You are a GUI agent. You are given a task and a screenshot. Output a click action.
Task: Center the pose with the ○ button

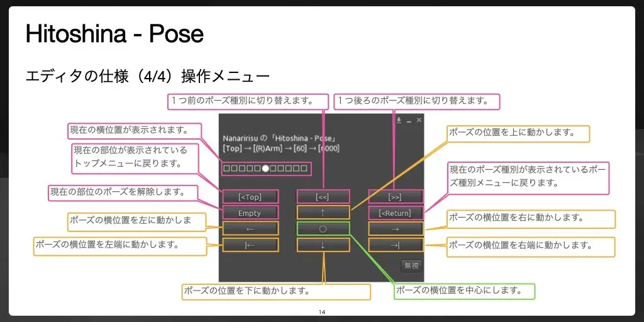[x=323, y=229]
